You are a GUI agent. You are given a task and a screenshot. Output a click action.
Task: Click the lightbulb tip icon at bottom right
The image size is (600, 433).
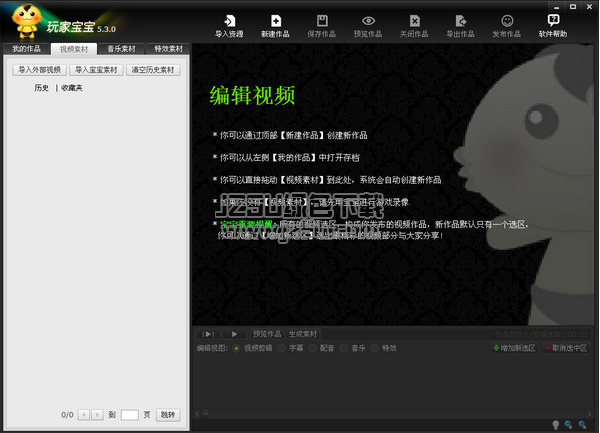pyautogui.click(x=556, y=425)
